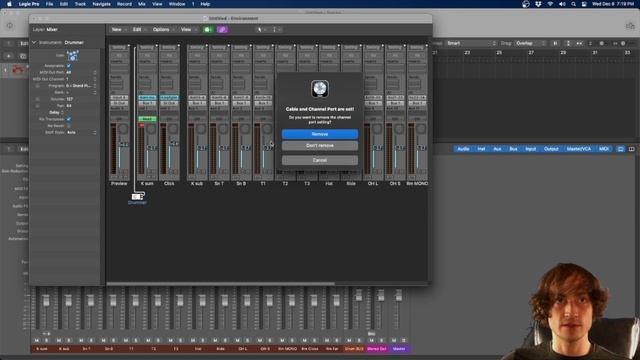Open the library icon in main window
640x360 pixels.
tap(9, 26)
